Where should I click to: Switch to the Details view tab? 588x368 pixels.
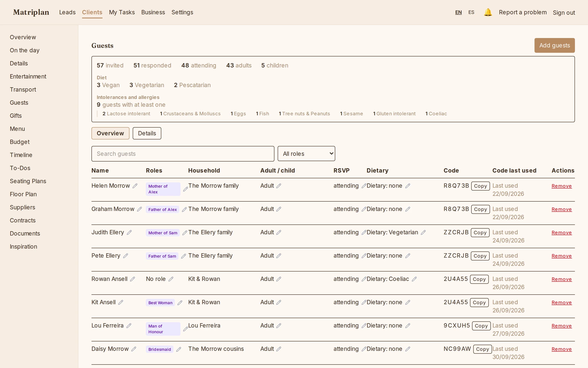click(147, 133)
